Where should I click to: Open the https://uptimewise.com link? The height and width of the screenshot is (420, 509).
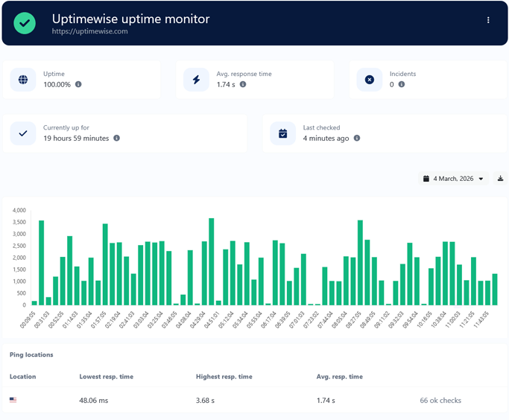pos(89,32)
